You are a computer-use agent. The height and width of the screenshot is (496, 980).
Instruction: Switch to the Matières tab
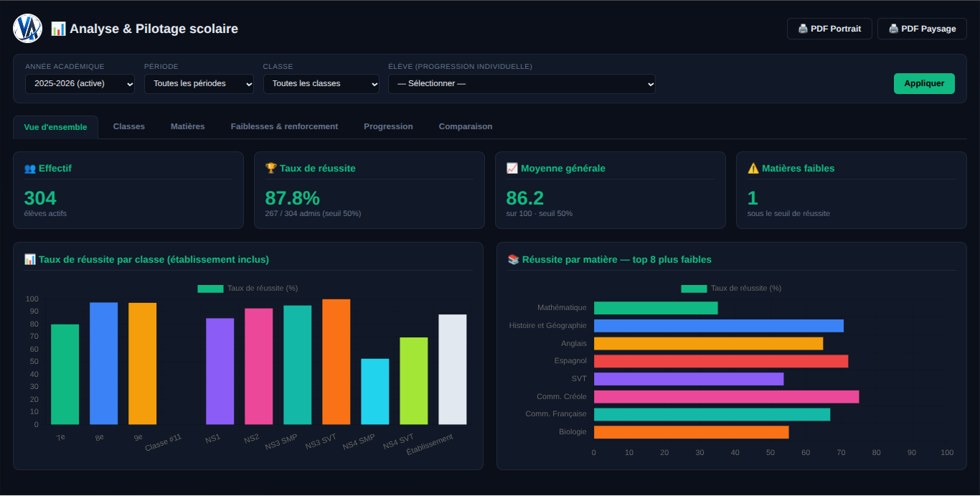(x=187, y=126)
